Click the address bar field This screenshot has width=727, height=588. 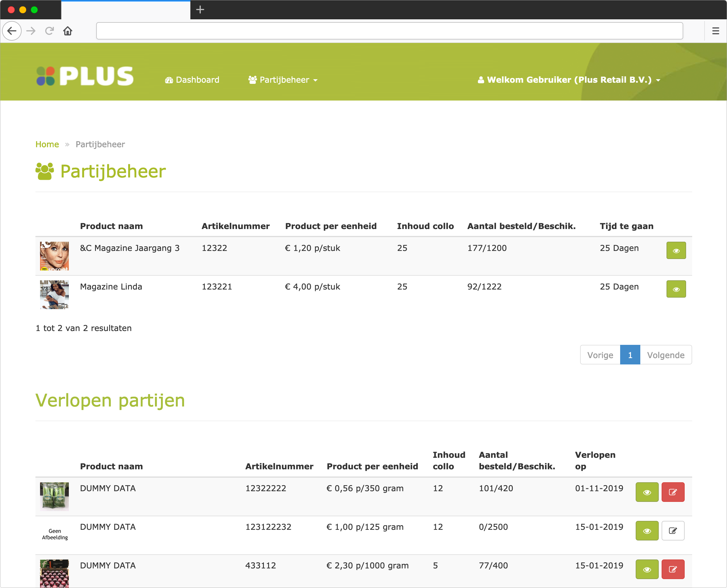pyautogui.click(x=389, y=31)
